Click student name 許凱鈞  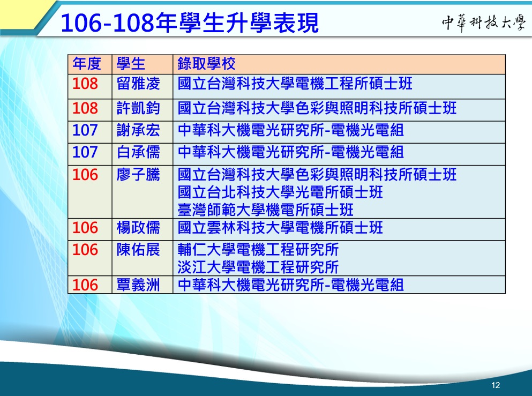138,108
